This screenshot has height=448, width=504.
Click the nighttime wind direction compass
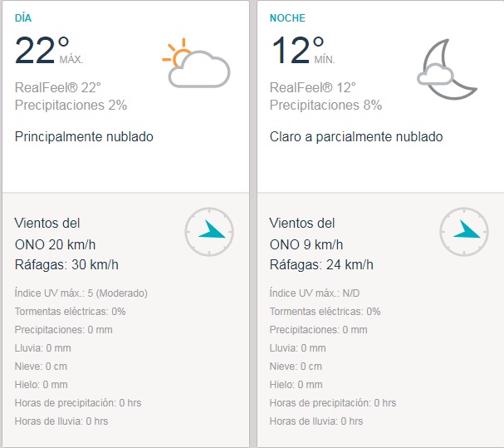click(464, 232)
